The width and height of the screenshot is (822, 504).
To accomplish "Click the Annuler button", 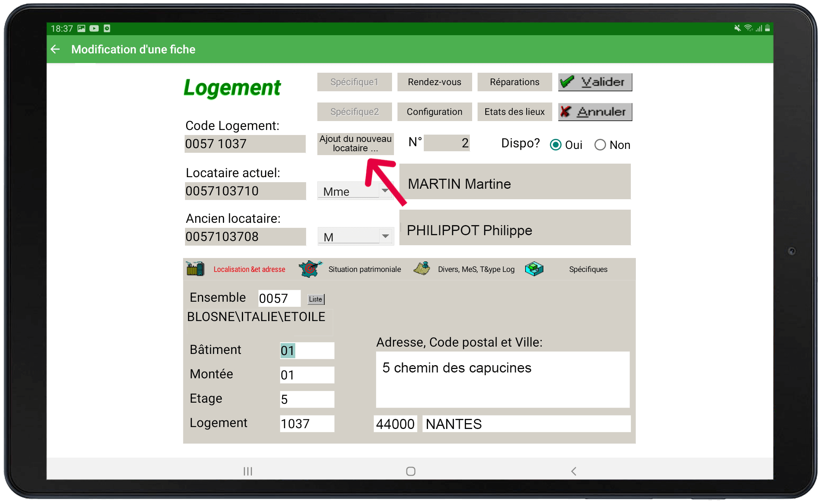I will [x=595, y=112].
